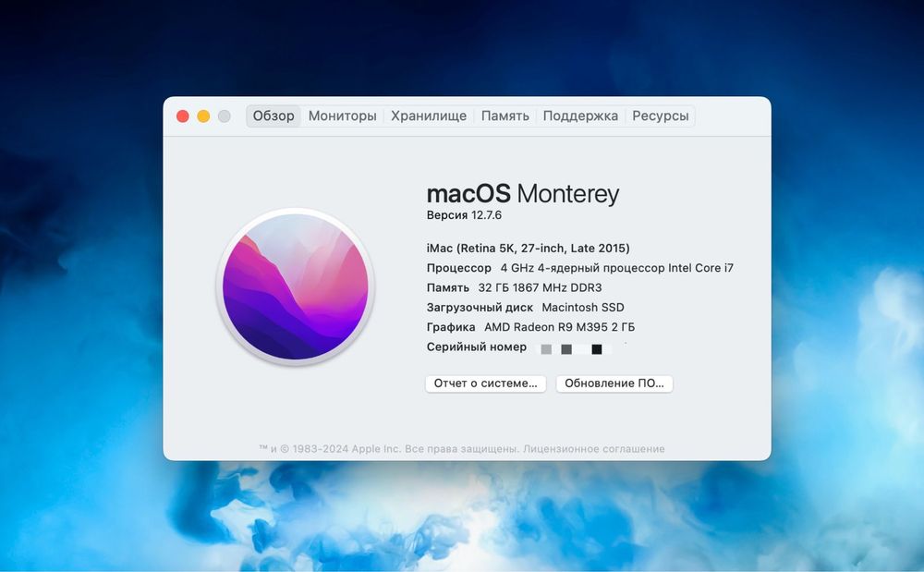Close the About This Mac window
The image size is (924, 572).
[183, 116]
